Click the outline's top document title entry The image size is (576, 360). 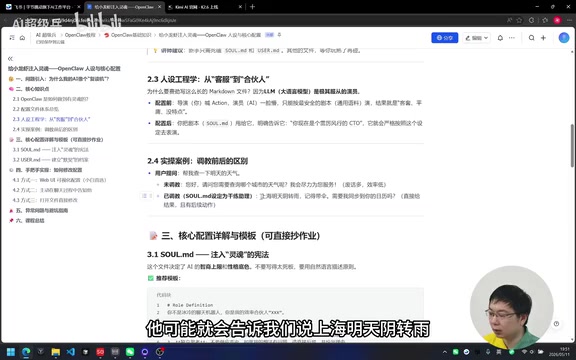[64, 68]
